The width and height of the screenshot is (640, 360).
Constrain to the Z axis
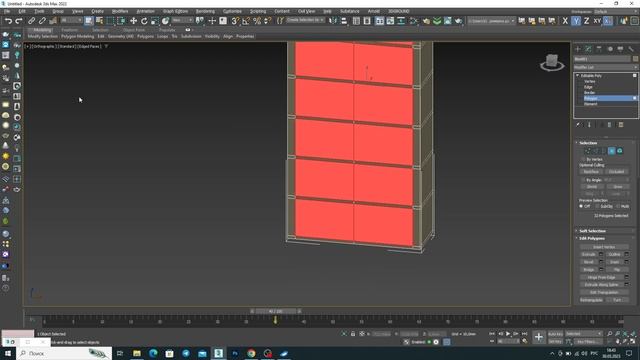587,21
